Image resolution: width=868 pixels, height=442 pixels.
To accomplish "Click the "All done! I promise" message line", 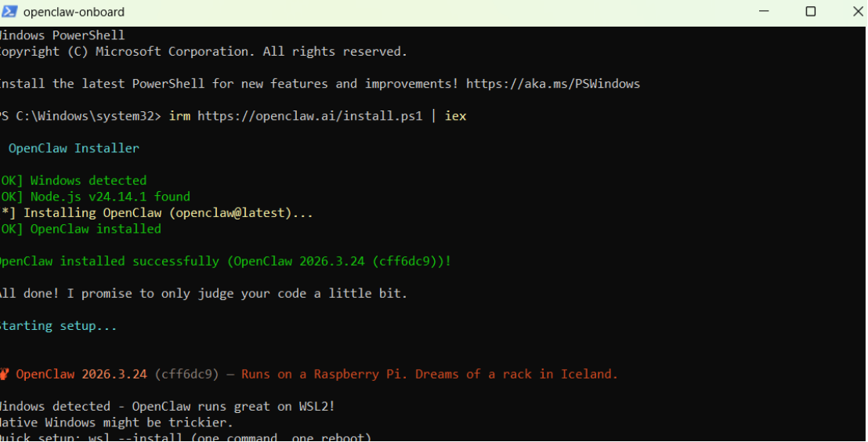I will [x=204, y=293].
